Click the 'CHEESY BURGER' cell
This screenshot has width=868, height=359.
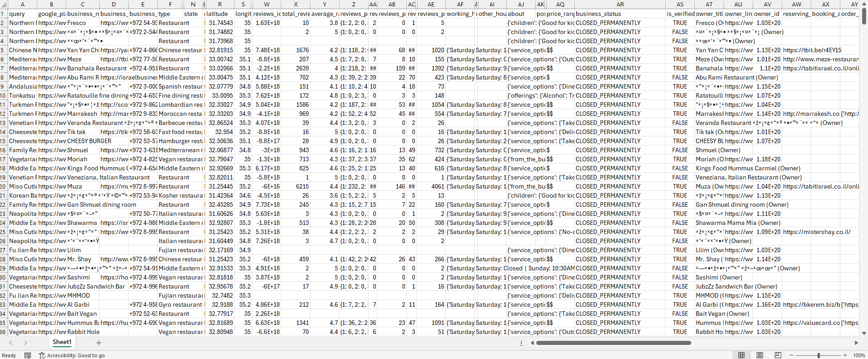90,141
